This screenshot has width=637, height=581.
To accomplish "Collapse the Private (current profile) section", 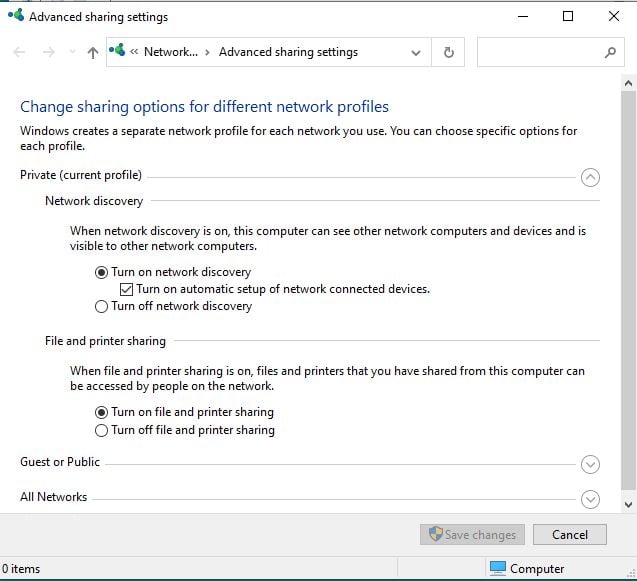I will 590,177.
